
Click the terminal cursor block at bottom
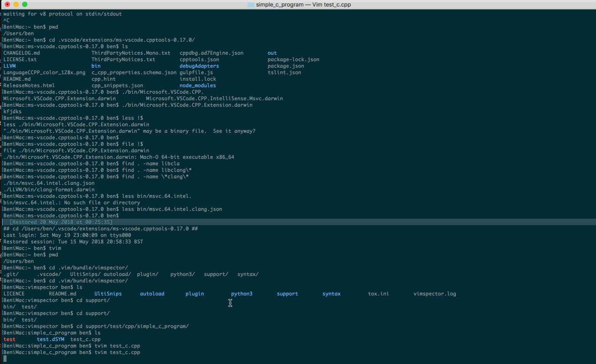(5, 359)
